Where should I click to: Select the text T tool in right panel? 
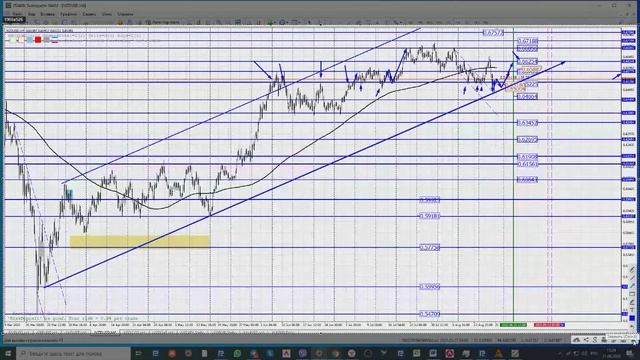click(632, 310)
